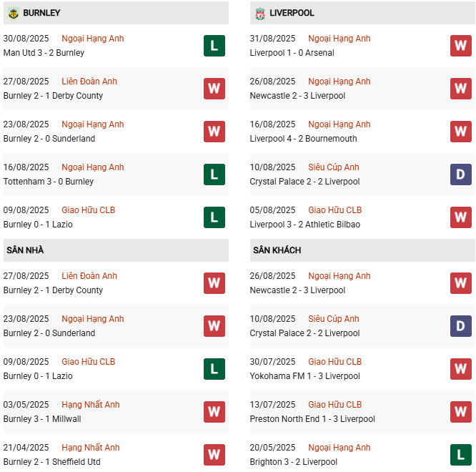Click the W badge for Burnley 3-1 Millwall
The height and width of the screenshot is (472, 476).
(214, 412)
